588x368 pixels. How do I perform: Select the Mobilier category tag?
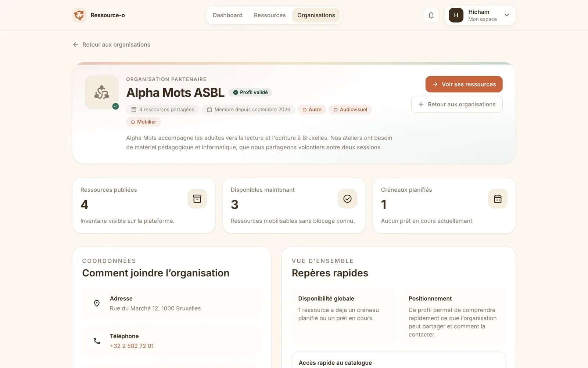(144, 122)
